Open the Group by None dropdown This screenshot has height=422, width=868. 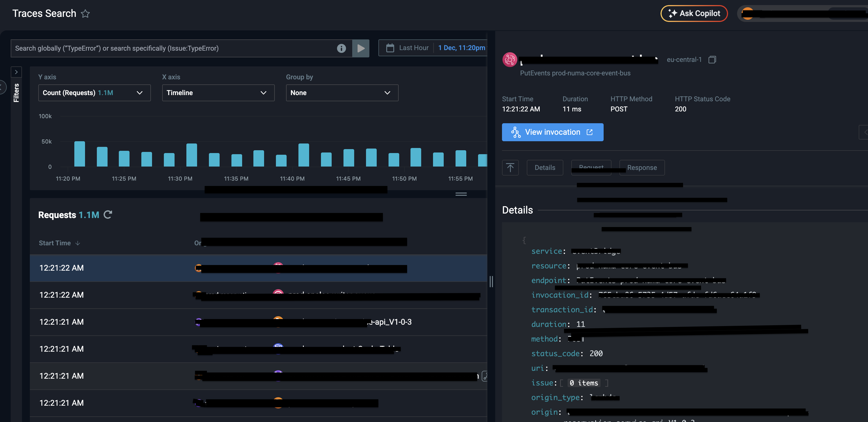click(342, 93)
